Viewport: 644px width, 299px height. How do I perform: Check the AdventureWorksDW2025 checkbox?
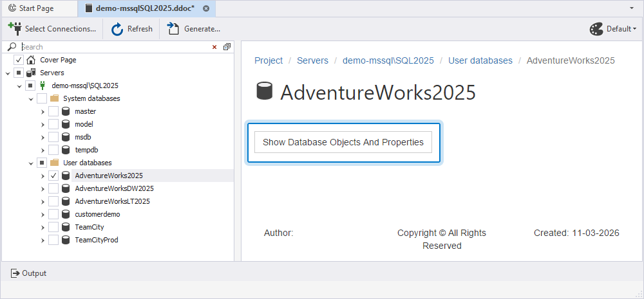pyautogui.click(x=53, y=188)
